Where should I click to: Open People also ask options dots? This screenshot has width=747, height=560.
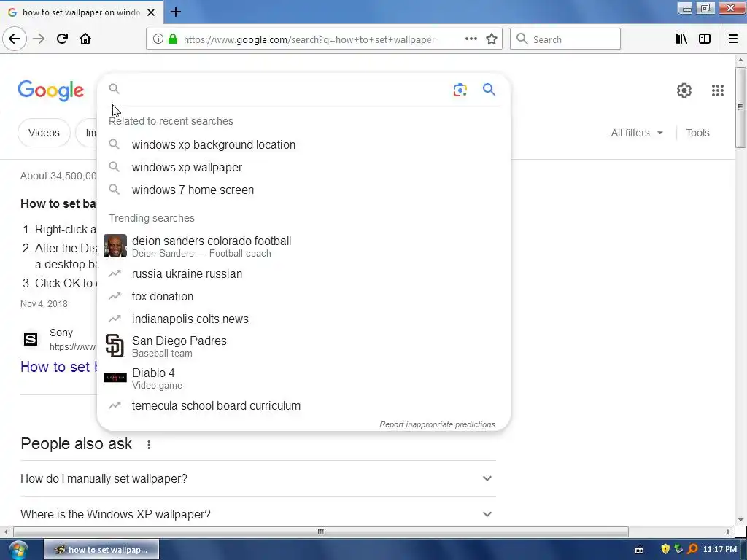coord(149,444)
